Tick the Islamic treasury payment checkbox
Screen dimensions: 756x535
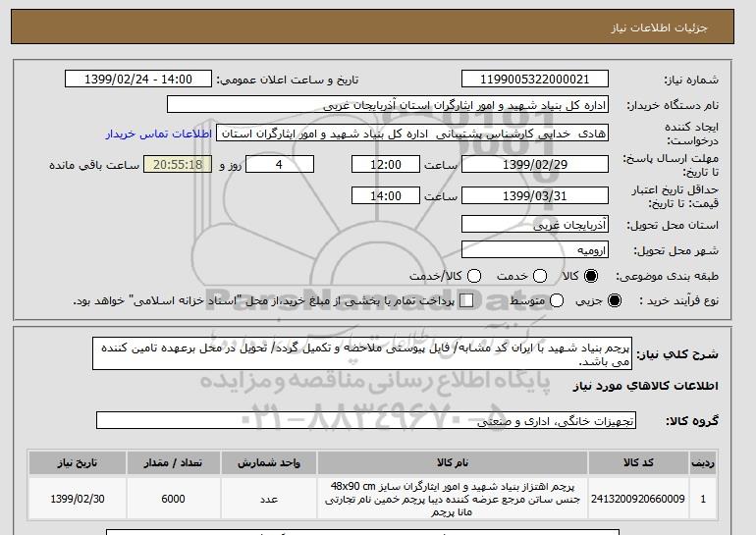(466, 300)
